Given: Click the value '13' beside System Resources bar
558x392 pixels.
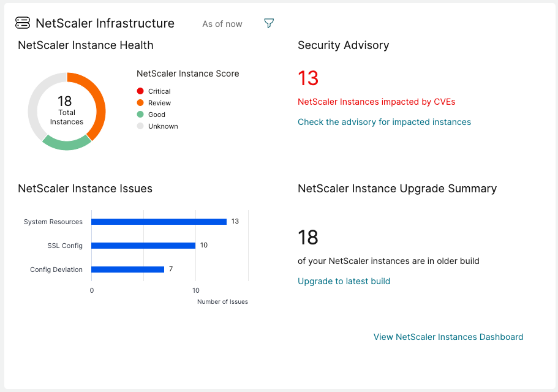Looking at the screenshot, I should (x=235, y=221).
